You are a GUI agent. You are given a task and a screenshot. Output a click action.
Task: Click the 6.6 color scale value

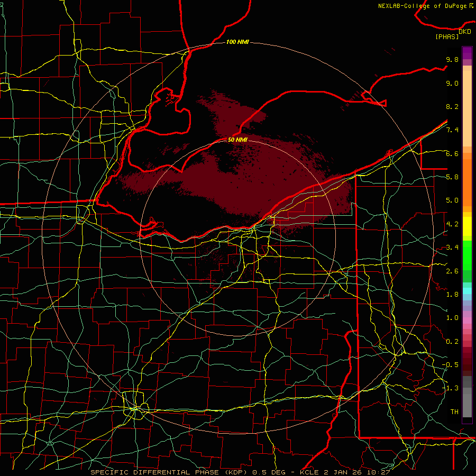point(452,153)
